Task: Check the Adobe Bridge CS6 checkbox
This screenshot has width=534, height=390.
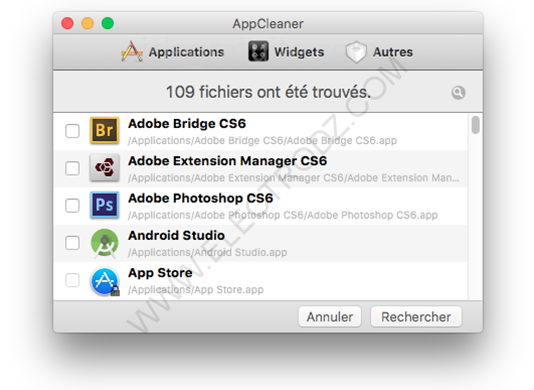Action: coord(72,131)
